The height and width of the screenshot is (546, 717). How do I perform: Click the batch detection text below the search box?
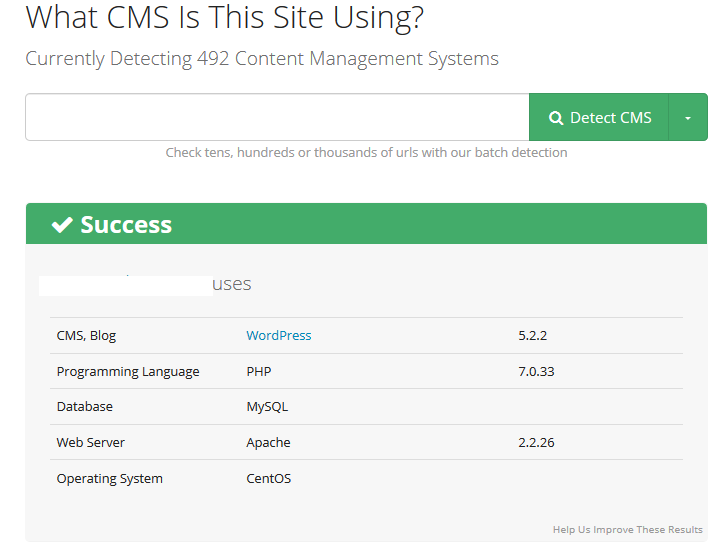(366, 152)
